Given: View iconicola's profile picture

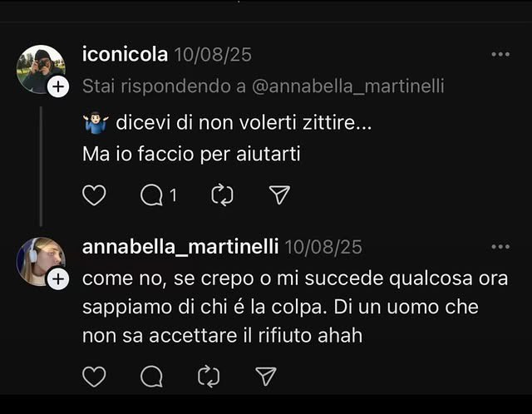Looking at the screenshot, I should 39,68.
